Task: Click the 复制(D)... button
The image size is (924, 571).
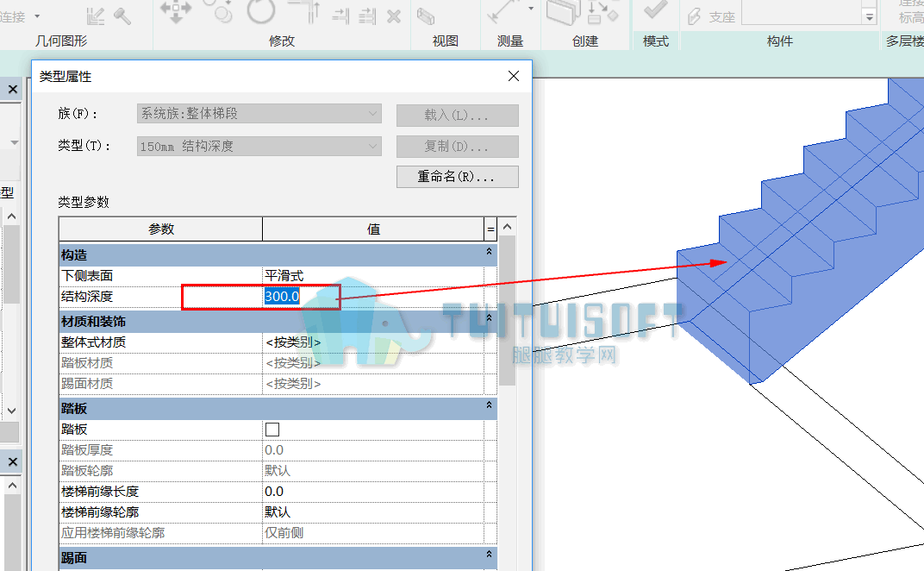Action: (458, 147)
